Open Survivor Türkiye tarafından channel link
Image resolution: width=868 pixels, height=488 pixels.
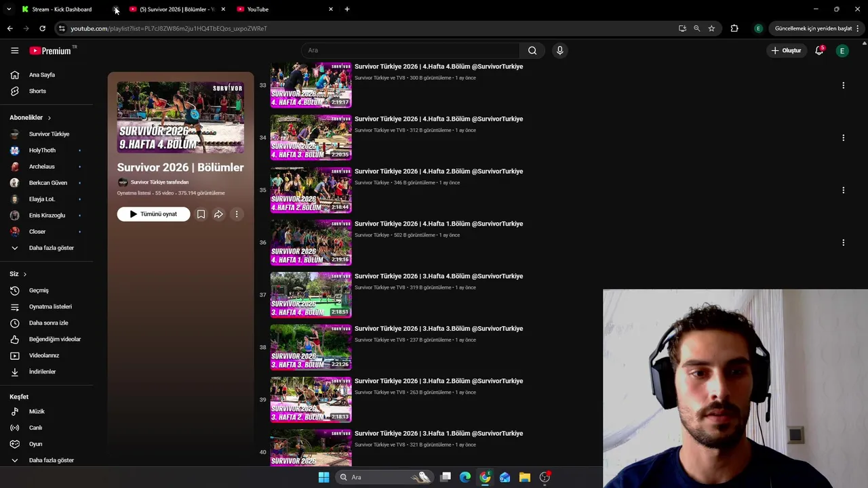click(x=159, y=182)
